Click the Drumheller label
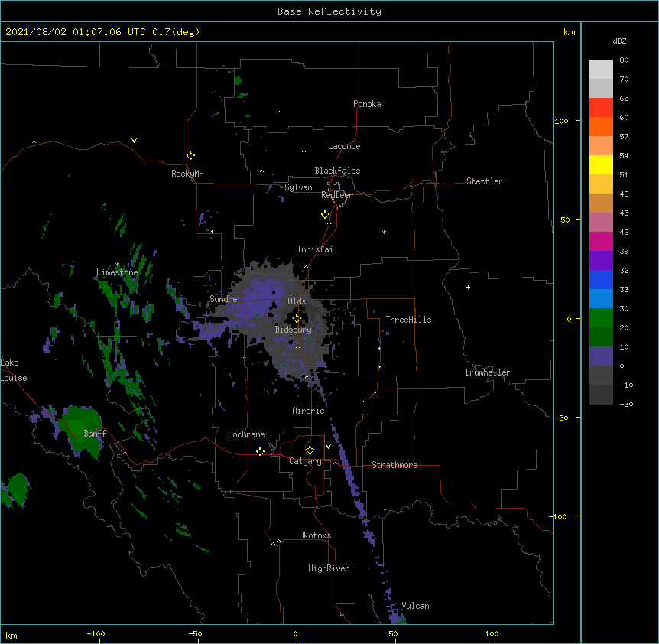The height and width of the screenshot is (644, 659). coord(488,372)
